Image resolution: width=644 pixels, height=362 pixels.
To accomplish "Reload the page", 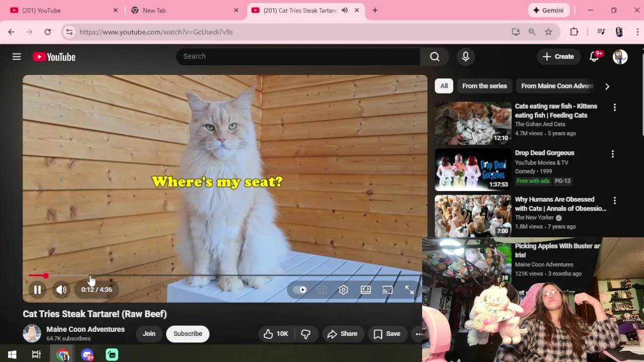I will tap(47, 32).
